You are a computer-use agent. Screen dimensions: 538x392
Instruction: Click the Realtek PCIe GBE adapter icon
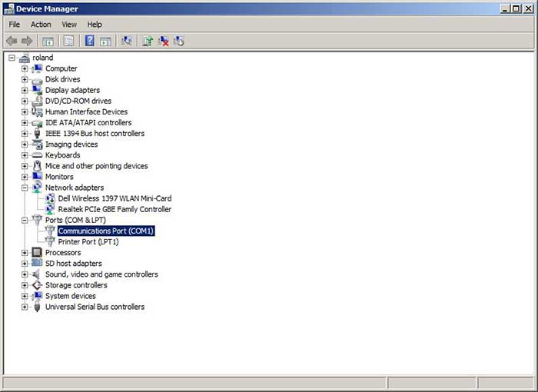(x=50, y=209)
